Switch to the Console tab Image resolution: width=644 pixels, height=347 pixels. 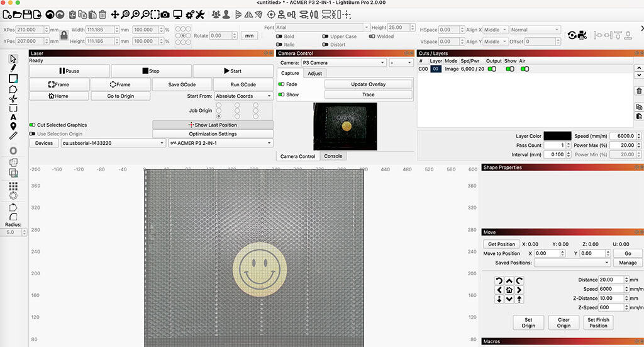(x=333, y=156)
